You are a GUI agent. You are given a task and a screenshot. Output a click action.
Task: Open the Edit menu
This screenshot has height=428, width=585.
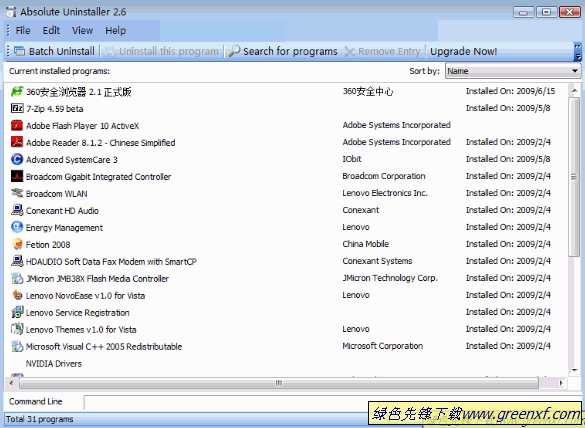tap(51, 31)
